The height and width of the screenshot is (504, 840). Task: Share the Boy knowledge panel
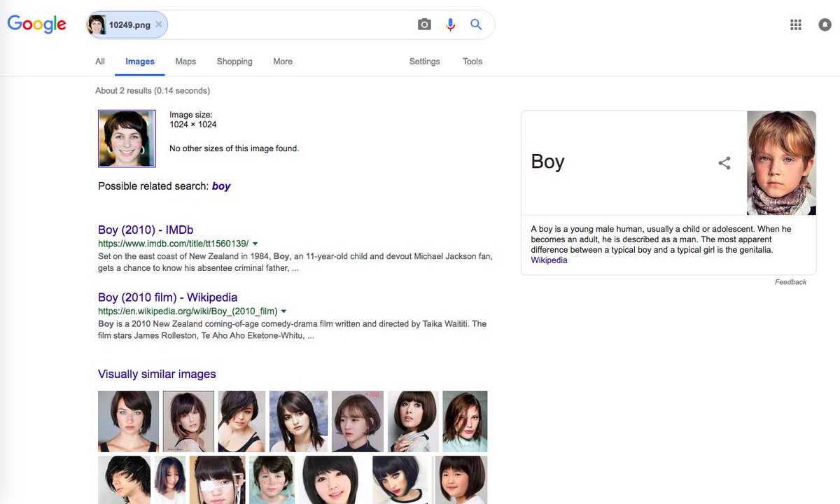[x=724, y=163]
